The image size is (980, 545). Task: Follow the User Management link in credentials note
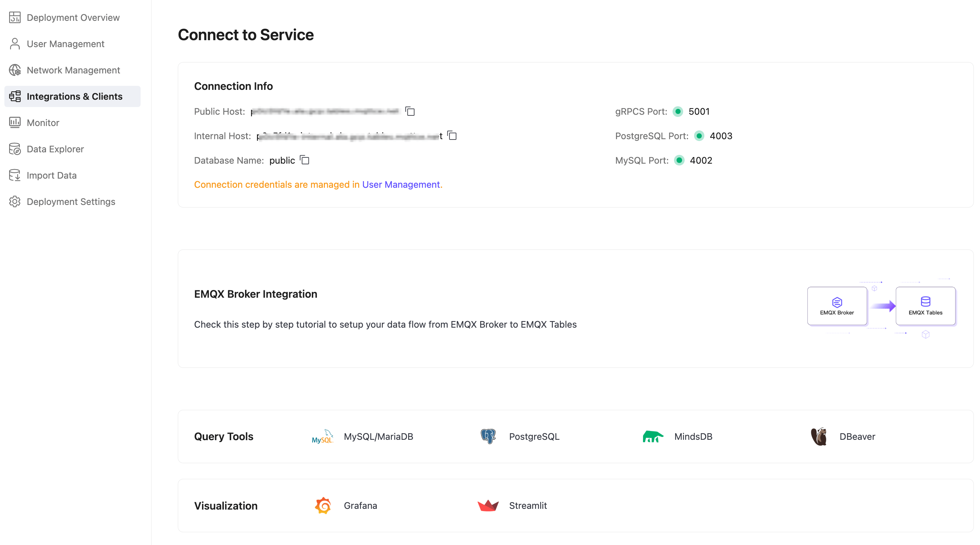[401, 184]
